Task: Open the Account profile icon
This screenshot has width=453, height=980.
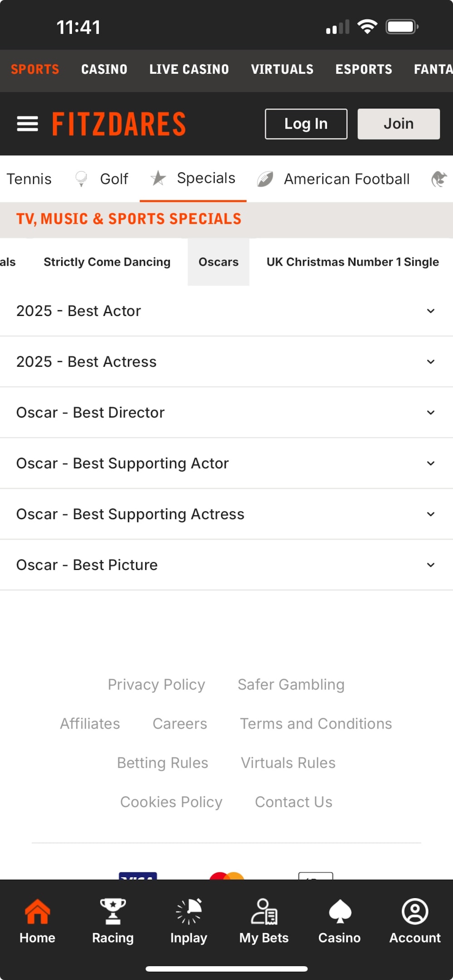Action: pyautogui.click(x=415, y=911)
